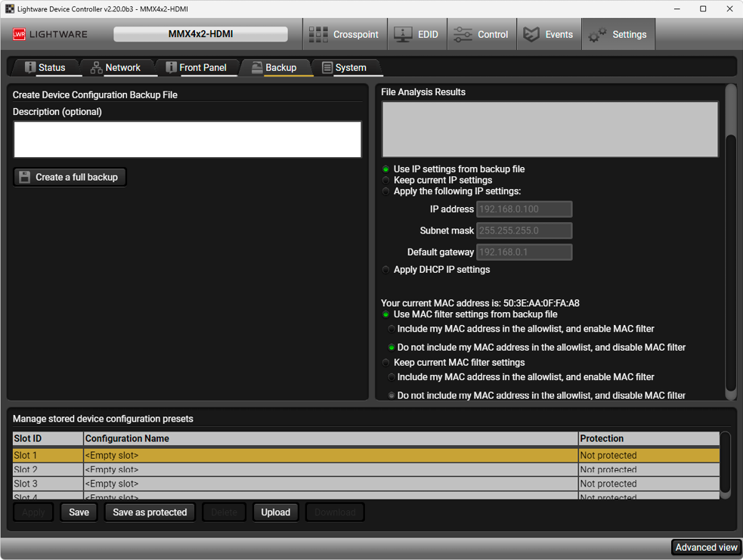Click floppy disk icon on full backup

[25, 177]
